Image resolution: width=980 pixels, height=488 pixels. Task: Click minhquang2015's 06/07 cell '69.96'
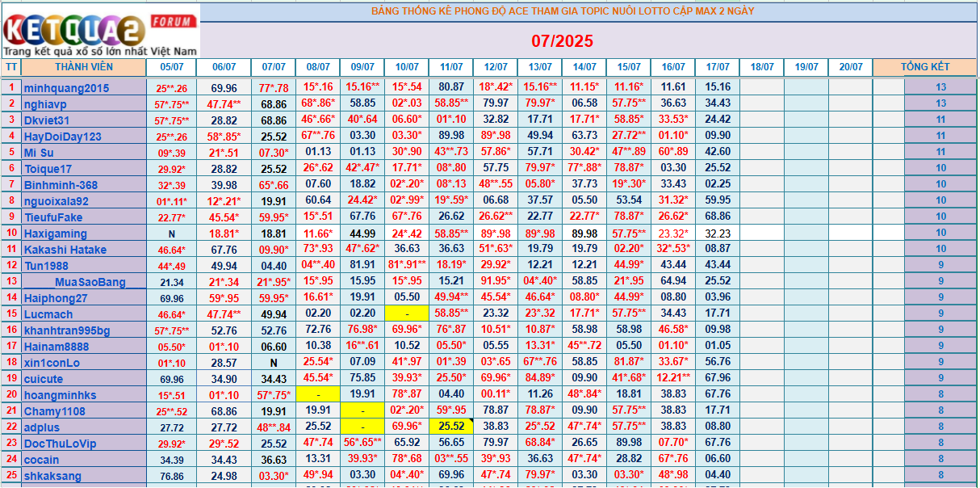224,87
